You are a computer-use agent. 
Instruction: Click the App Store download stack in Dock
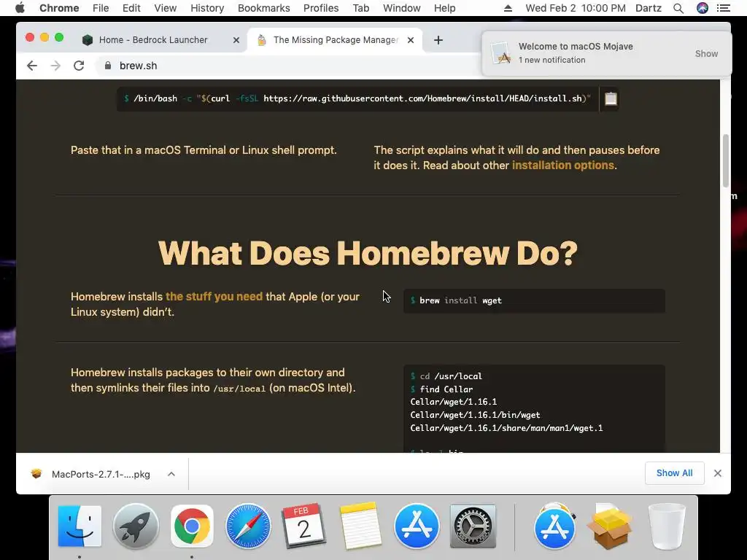pos(554,526)
